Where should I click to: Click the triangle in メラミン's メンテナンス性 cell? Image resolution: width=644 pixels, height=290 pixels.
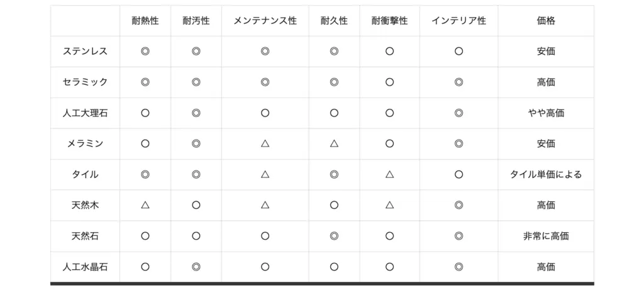point(265,143)
